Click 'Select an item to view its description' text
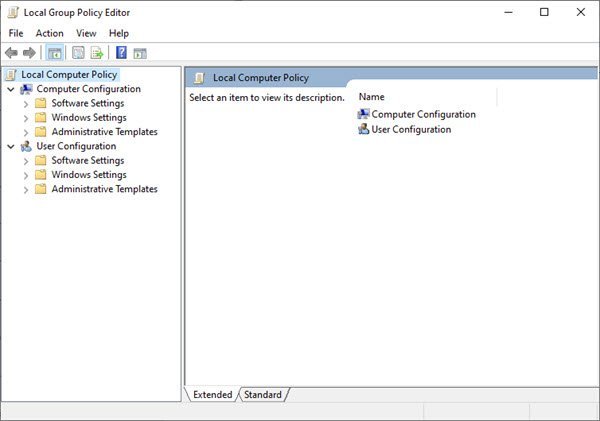Image resolution: width=600 pixels, height=421 pixels. [267, 98]
